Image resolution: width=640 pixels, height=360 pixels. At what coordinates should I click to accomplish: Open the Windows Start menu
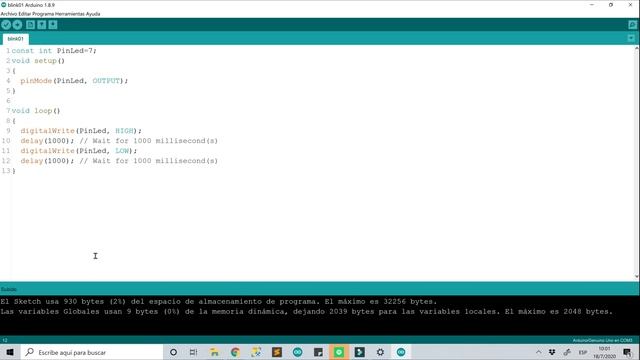[10, 352]
